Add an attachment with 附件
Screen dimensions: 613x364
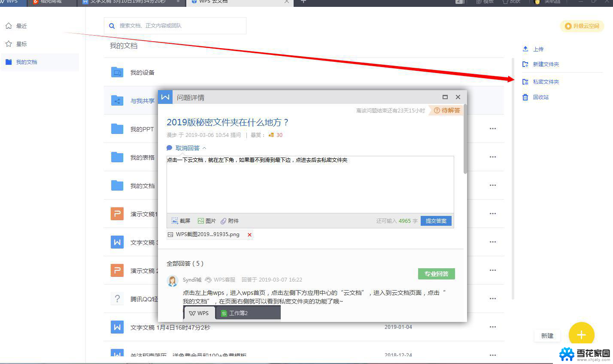230,221
